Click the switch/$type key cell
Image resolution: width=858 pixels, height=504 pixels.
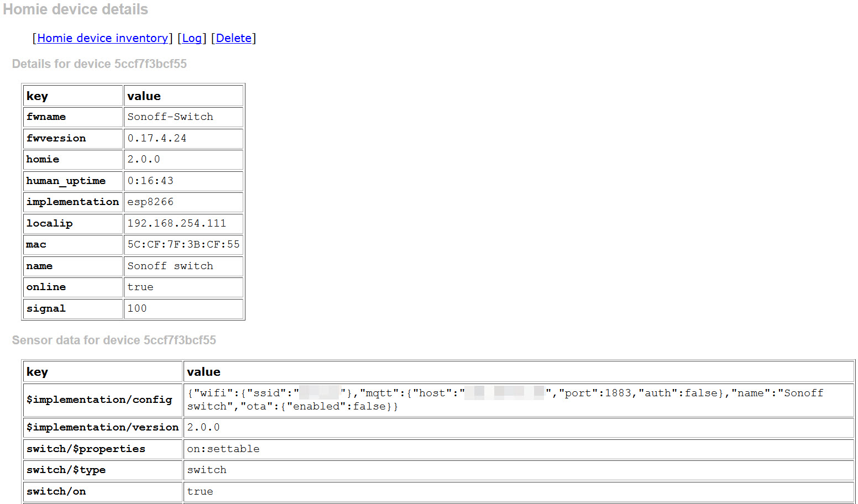(103, 470)
